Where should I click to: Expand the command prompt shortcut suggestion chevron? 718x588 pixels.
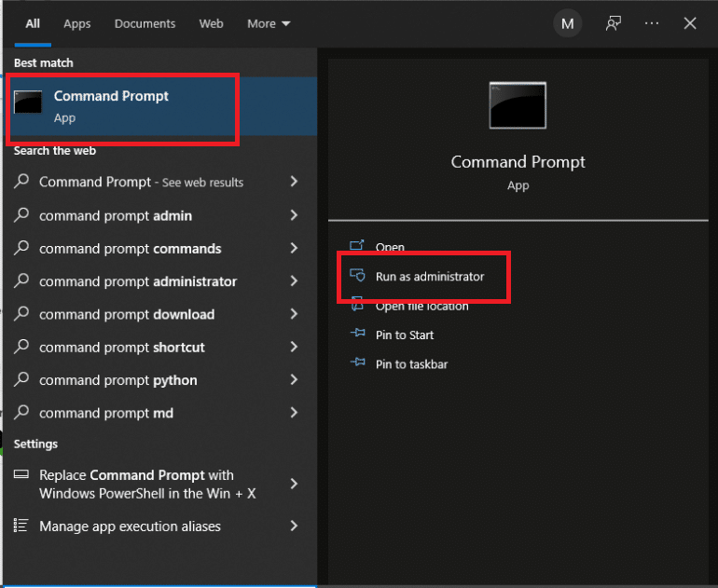tap(294, 347)
